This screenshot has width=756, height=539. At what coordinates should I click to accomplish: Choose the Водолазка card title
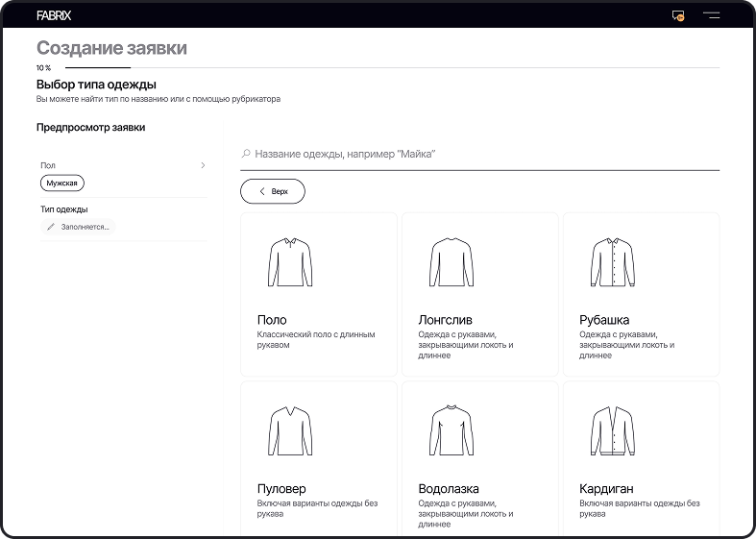click(x=449, y=488)
